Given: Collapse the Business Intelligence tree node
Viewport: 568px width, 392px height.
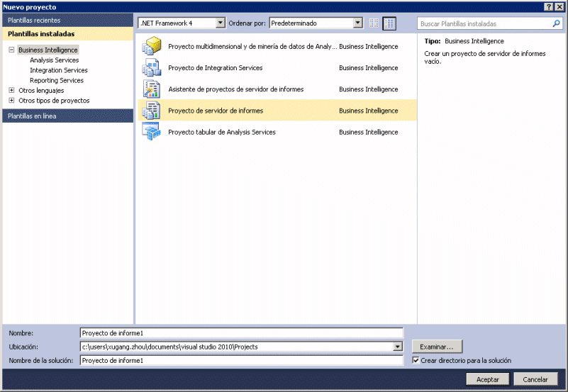Looking at the screenshot, I should [x=11, y=50].
